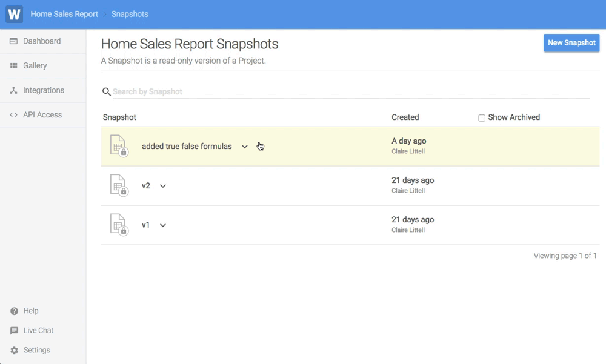This screenshot has height=364, width=606.
Task: Open the v1 snapshot dropdown chevron
Action: 163,225
